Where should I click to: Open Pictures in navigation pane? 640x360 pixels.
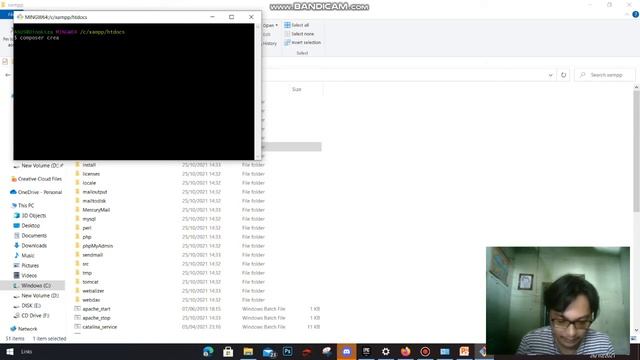click(x=27, y=266)
